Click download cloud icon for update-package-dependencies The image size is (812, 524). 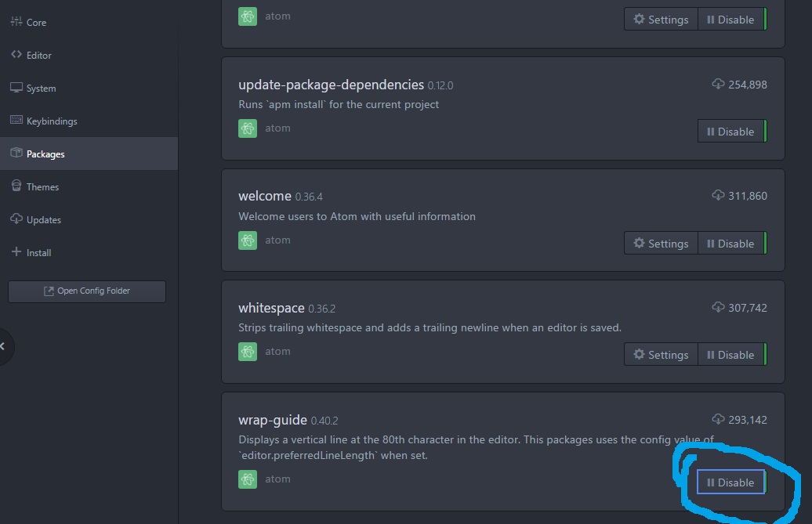(x=718, y=84)
